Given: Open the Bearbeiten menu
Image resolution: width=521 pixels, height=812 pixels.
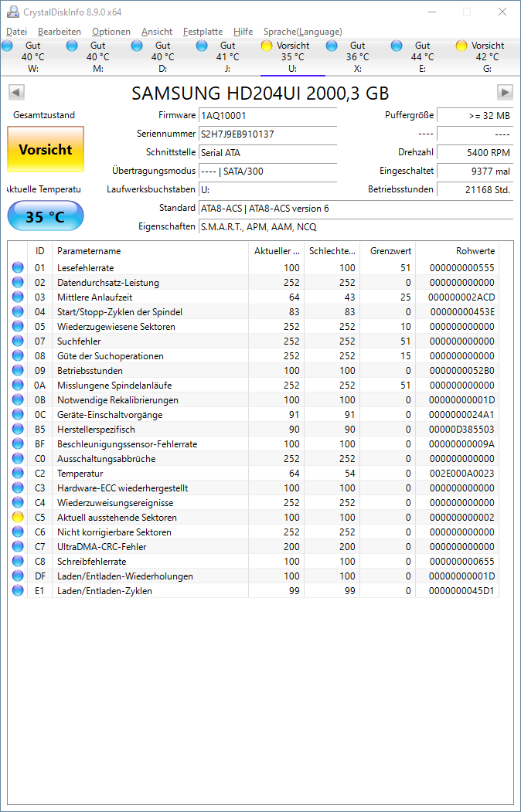Looking at the screenshot, I should [x=60, y=32].
